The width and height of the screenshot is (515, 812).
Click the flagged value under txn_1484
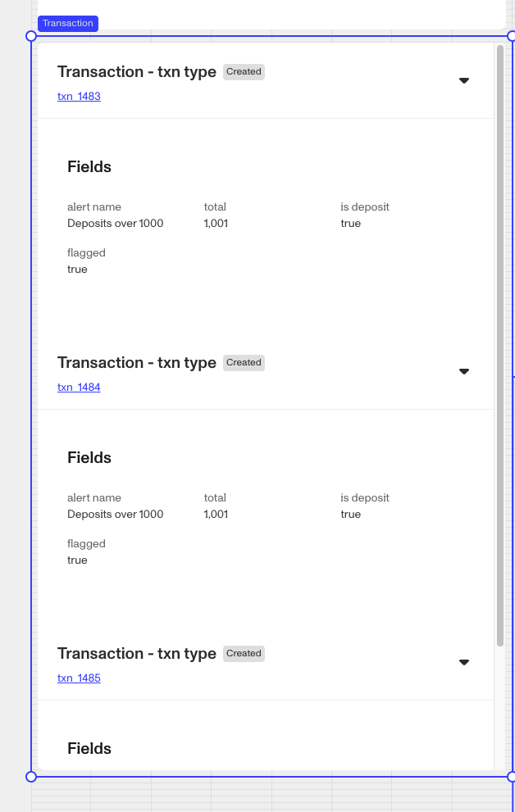77,560
